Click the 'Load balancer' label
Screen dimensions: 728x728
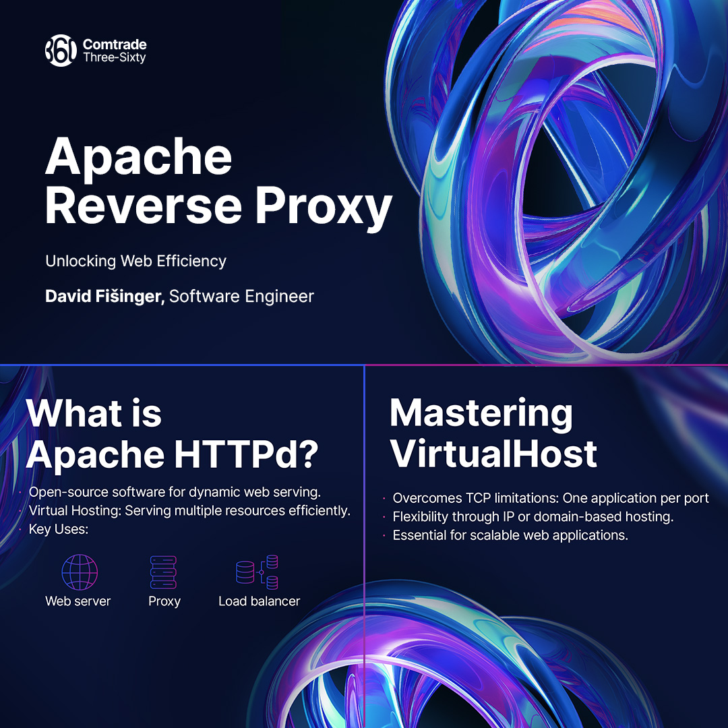tap(259, 601)
